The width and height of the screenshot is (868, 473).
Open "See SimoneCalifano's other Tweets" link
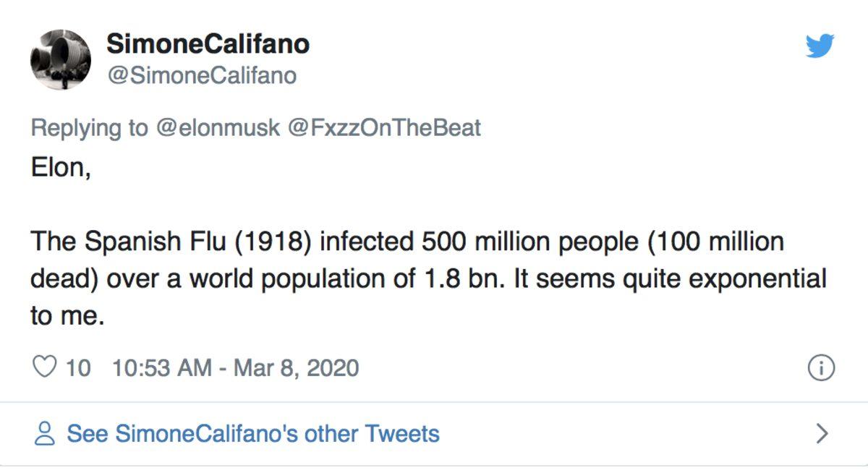253,434
